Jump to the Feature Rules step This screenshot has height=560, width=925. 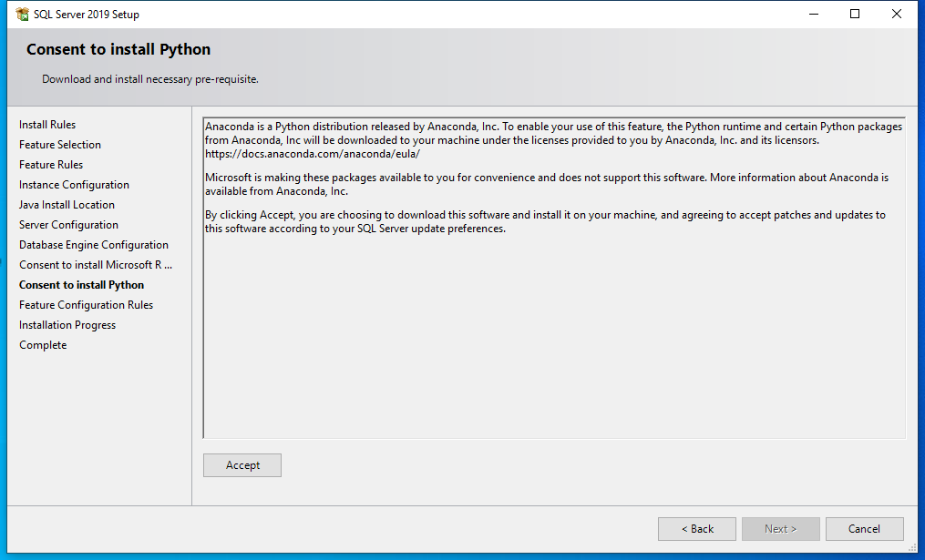point(51,165)
